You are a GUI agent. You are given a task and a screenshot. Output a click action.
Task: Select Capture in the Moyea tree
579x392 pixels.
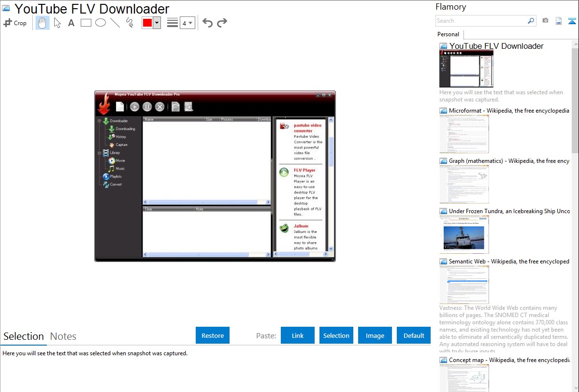121,145
